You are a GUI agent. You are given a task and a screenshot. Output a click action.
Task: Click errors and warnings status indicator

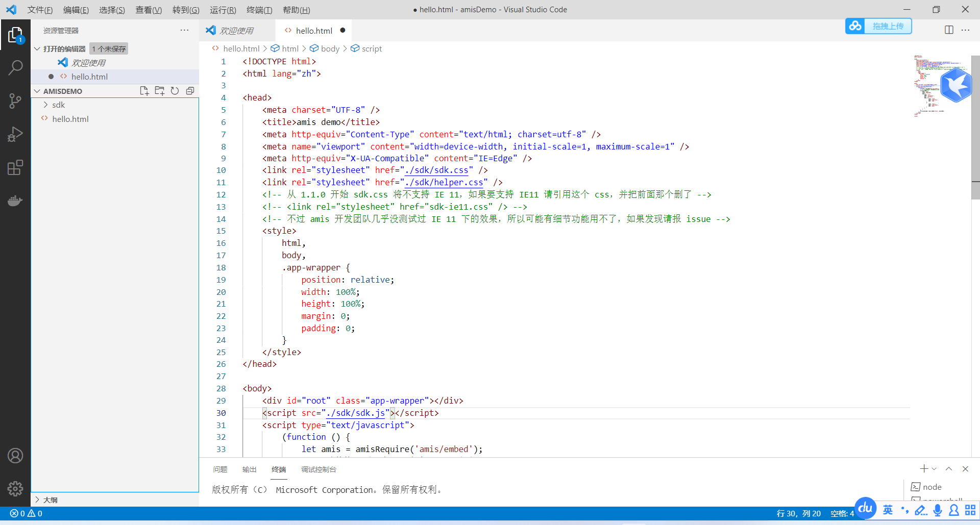(x=26, y=513)
